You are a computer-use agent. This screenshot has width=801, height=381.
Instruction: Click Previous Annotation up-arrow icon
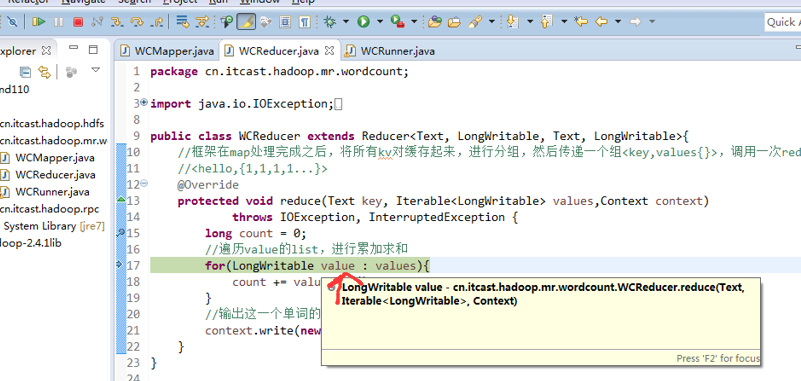547,22
